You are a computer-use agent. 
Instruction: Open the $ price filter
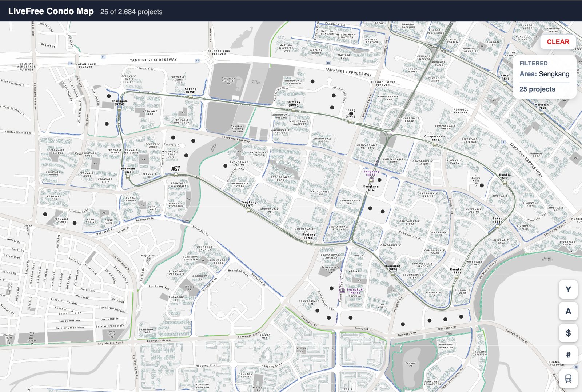click(x=568, y=333)
